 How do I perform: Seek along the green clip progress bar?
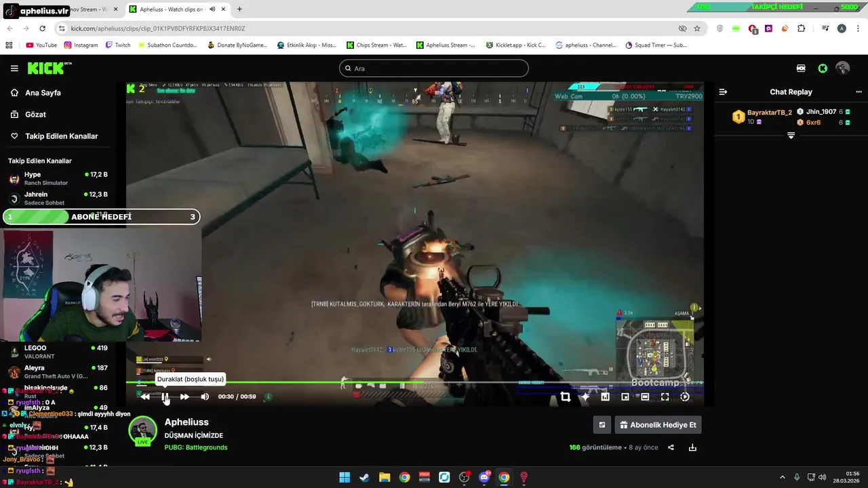[414, 383]
